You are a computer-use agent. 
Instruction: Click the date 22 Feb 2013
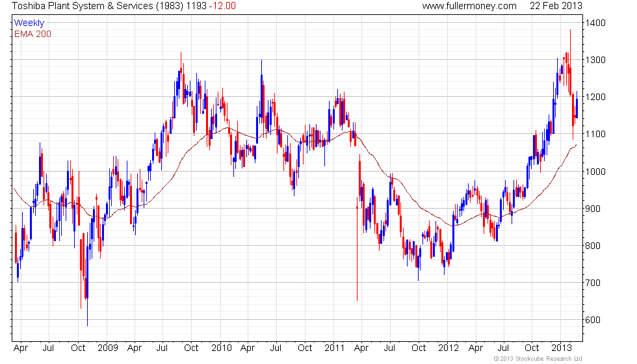tap(556, 6)
